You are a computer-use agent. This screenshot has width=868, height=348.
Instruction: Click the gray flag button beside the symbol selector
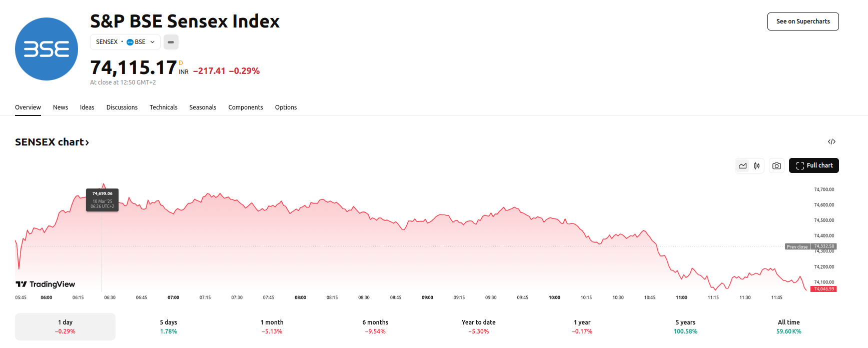point(171,42)
